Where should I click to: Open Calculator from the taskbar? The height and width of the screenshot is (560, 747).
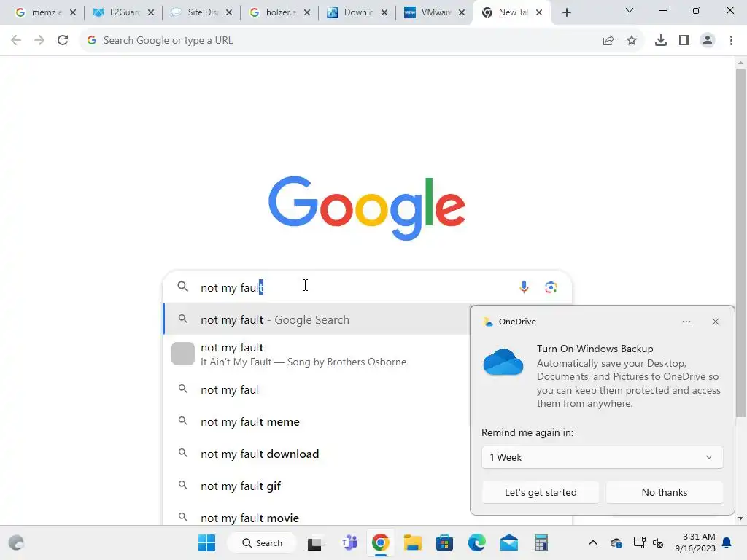[541, 542]
